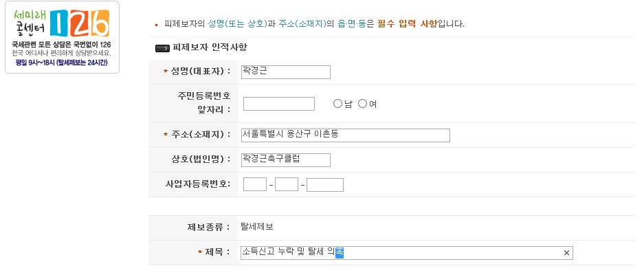Click the 탈세제보 report type text
Image resolution: width=644 pixels, height=275 pixels.
(x=256, y=226)
